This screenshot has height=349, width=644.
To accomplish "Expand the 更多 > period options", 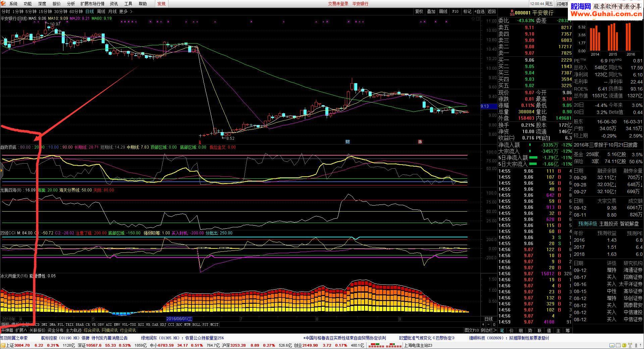I will 126,11.
